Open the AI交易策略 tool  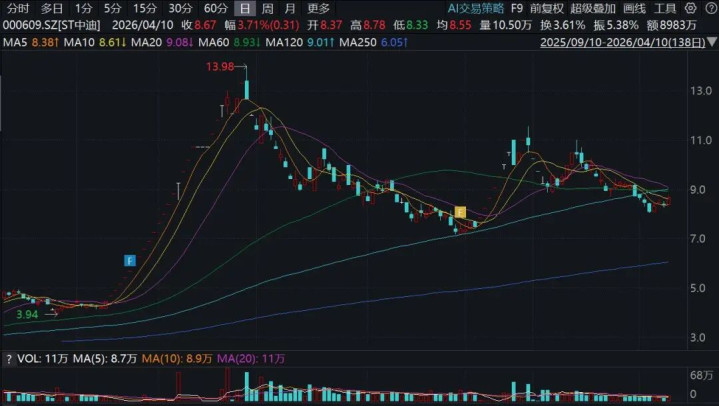click(476, 8)
